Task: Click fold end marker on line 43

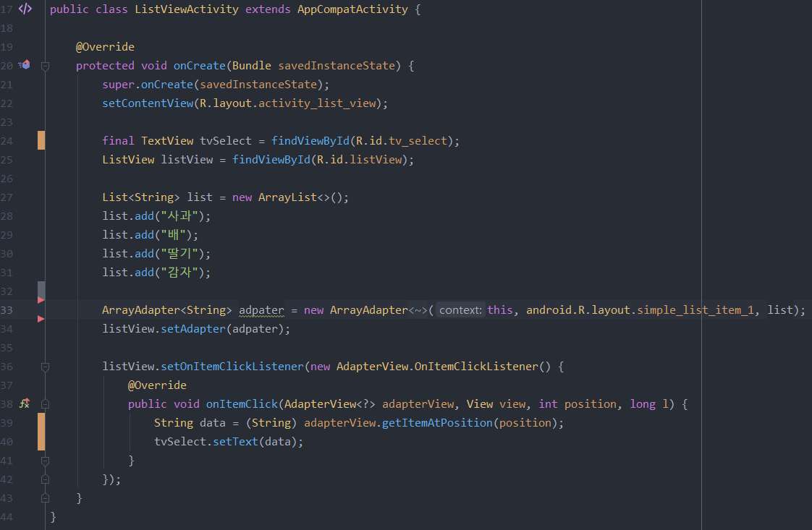Action: pyautogui.click(x=45, y=498)
